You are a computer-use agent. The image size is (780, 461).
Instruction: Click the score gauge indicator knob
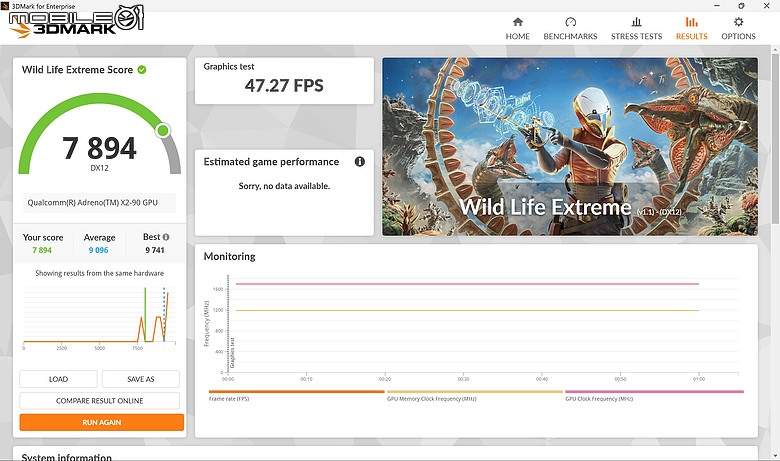tap(163, 131)
